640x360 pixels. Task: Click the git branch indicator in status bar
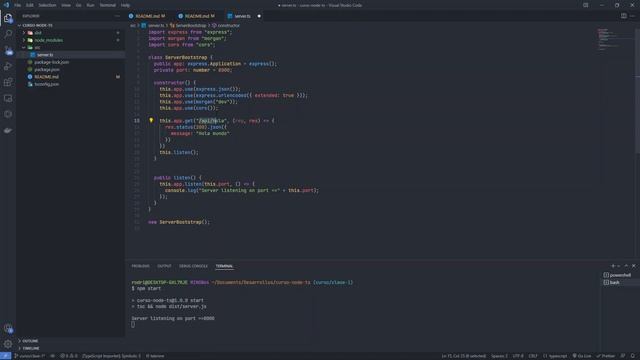coord(30,356)
